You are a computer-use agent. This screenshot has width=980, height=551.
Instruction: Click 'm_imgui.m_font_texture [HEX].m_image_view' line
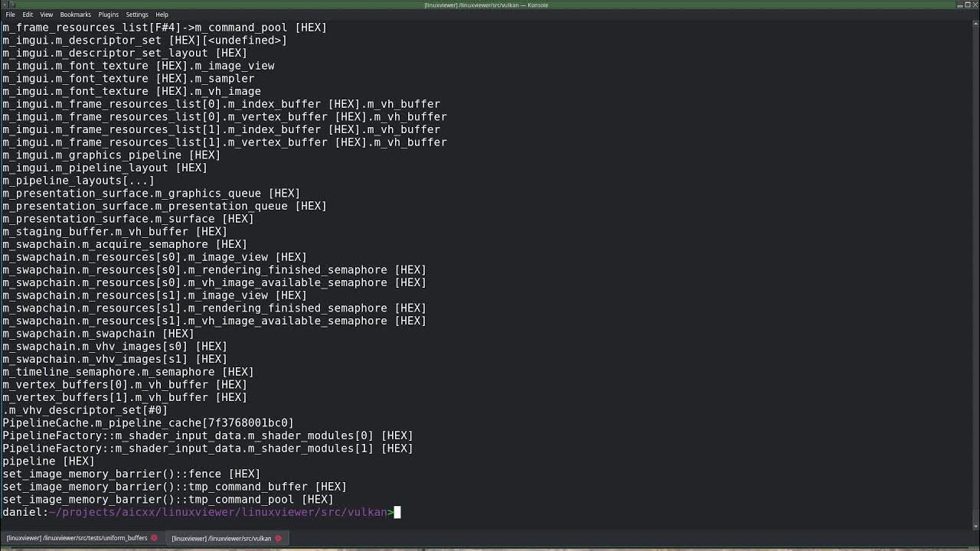pyautogui.click(x=138, y=66)
